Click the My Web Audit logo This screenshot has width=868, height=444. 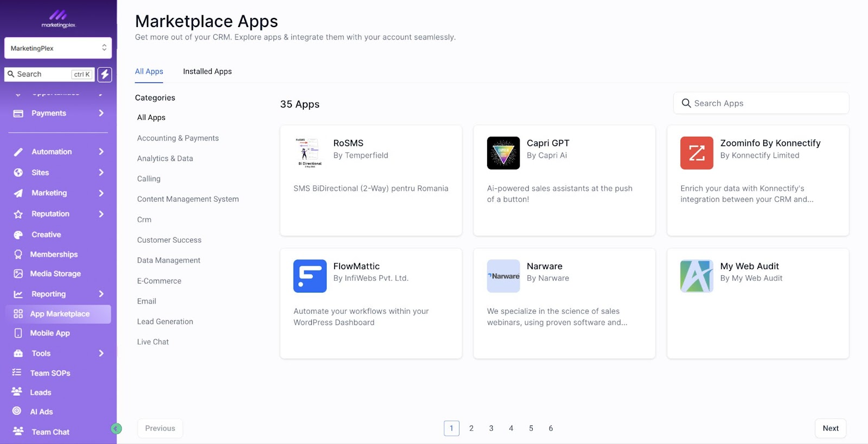pyautogui.click(x=697, y=276)
